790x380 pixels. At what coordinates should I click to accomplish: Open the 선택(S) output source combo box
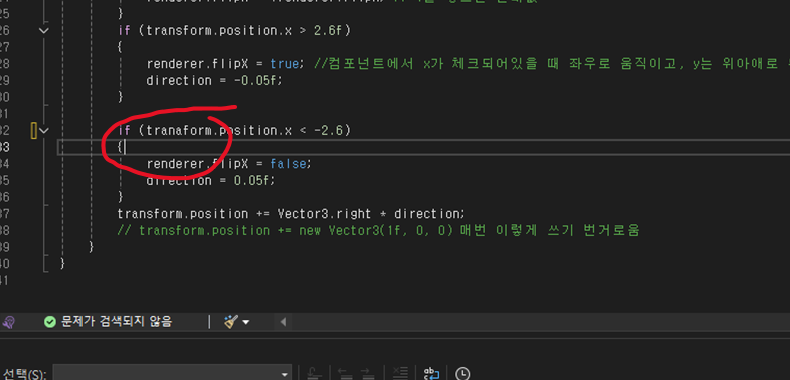click(172, 373)
